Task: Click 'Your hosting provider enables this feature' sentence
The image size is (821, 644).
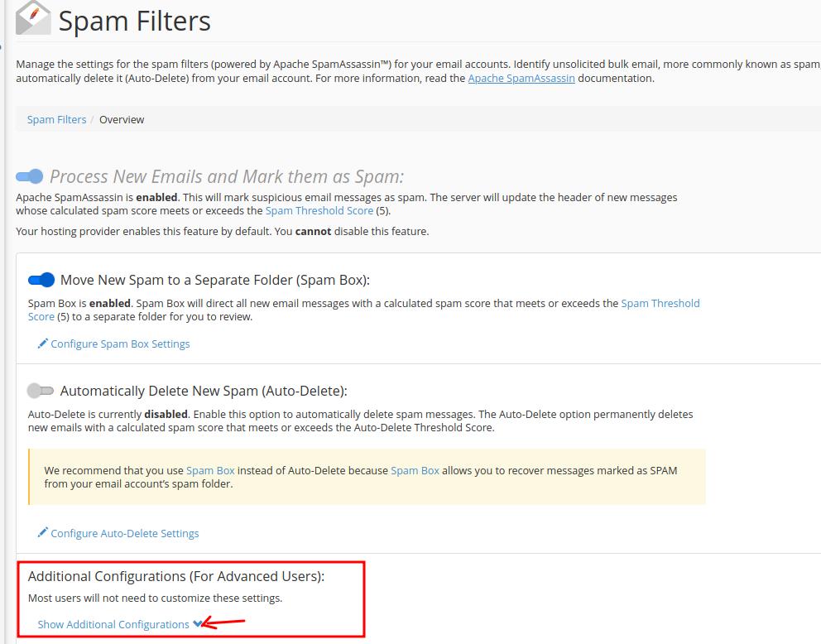Action: pos(222,231)
